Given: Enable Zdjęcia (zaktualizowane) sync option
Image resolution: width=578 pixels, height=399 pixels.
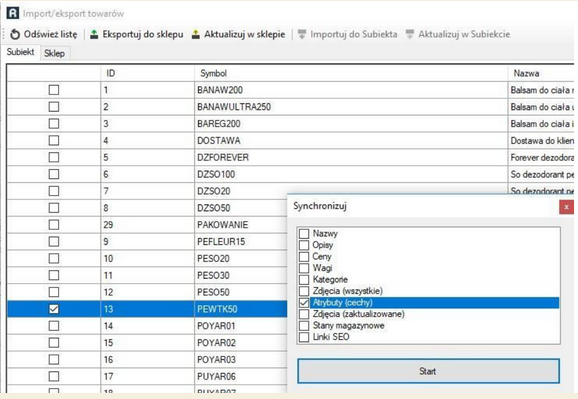Looking at the screenshot, I should tap(304, 314).
